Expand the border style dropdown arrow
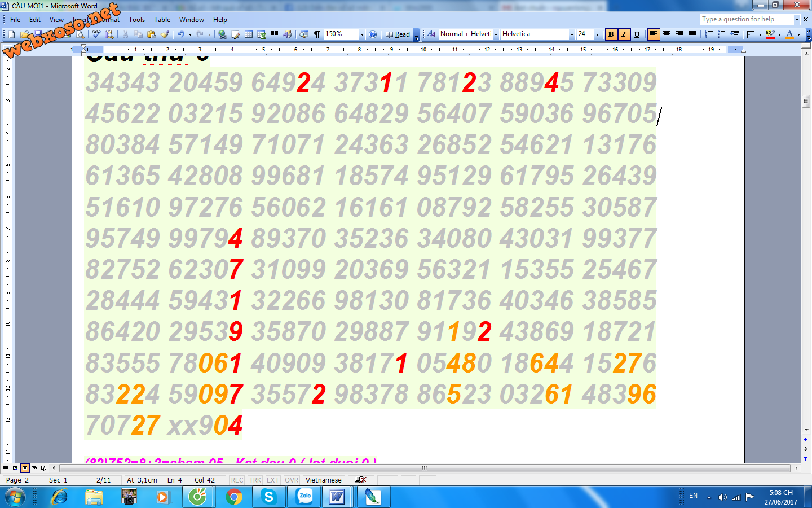 click(760, 34)
